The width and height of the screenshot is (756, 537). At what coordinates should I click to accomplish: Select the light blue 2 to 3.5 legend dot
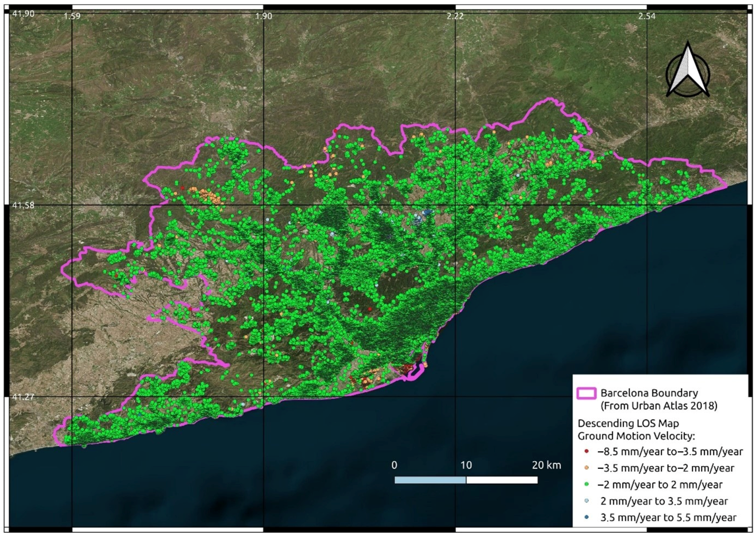pos(587,501)
